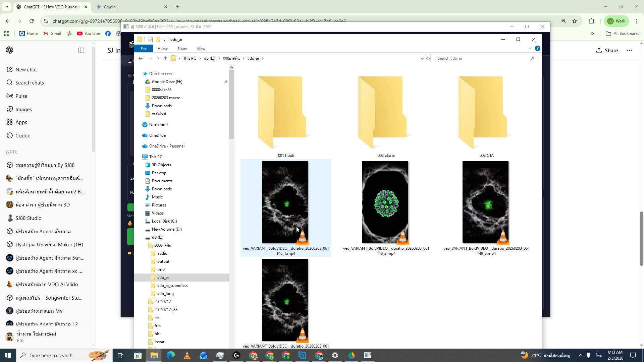Image resolution: width=644 pixels, height=362 pixels.
Task: Click the Explorer help question-mark icon
Action: click(x=538, y=48)
